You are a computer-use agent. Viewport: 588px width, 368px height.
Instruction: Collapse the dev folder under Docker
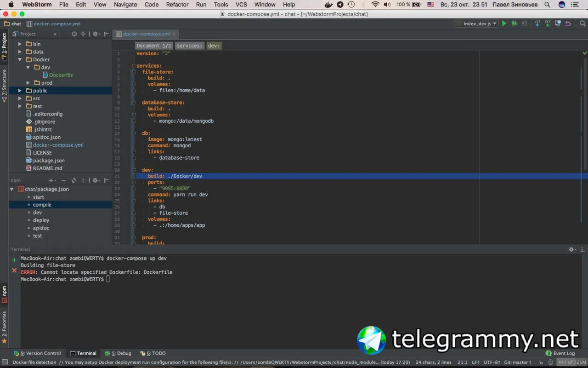(28, 68)
